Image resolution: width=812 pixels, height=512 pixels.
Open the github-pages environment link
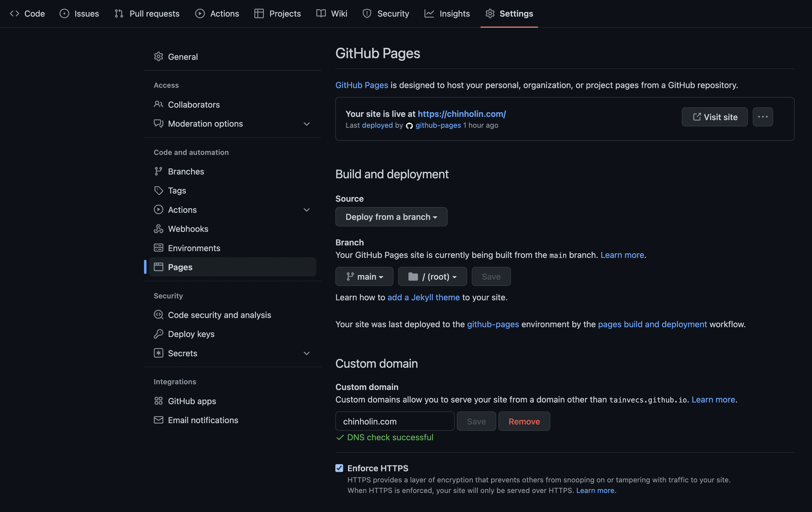493,324
